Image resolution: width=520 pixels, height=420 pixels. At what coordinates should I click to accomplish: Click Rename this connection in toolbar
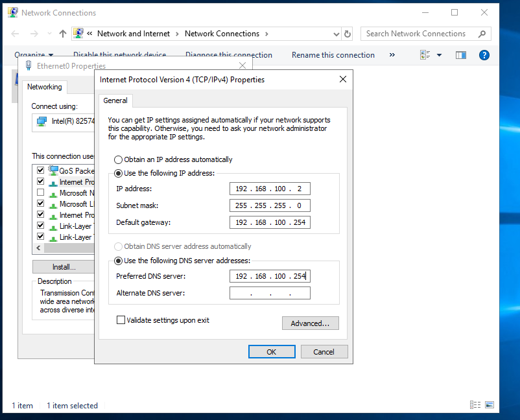(x=333, y=55)
